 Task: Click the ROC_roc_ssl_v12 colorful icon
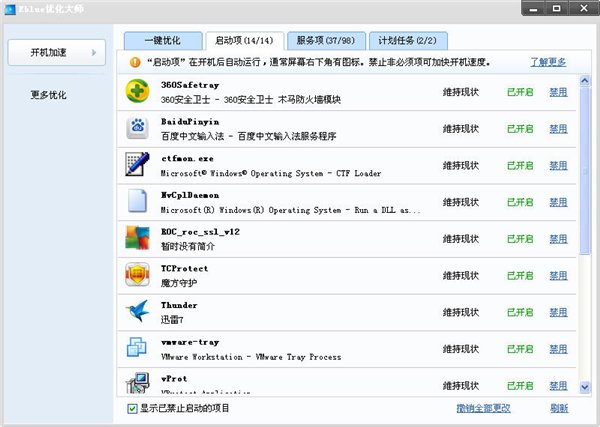pyautogui.click(x=137, y=238)
